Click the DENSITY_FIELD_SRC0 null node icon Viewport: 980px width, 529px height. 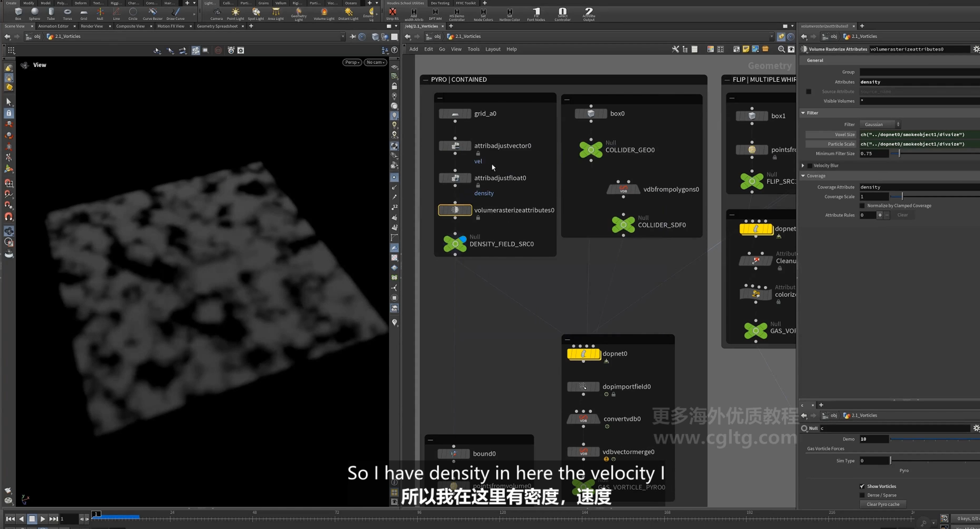(455, 243)
